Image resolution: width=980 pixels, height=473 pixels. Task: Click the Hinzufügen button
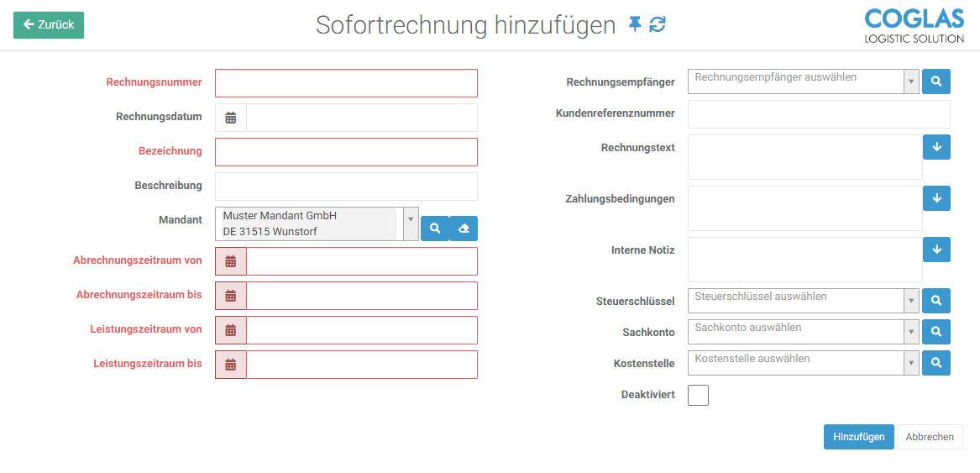point(858,437)
